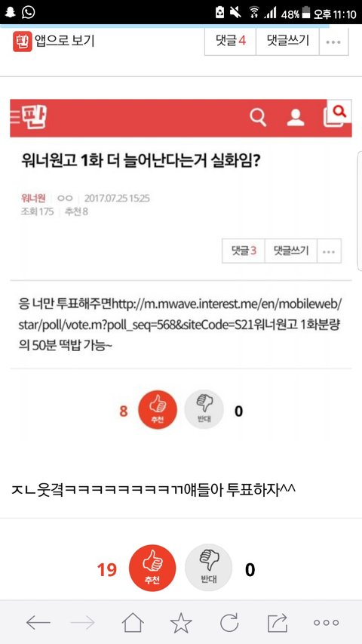Open the user profile icon in header
Image resolution: width=362 pixels, height=644 pixels.
(296, 118)
